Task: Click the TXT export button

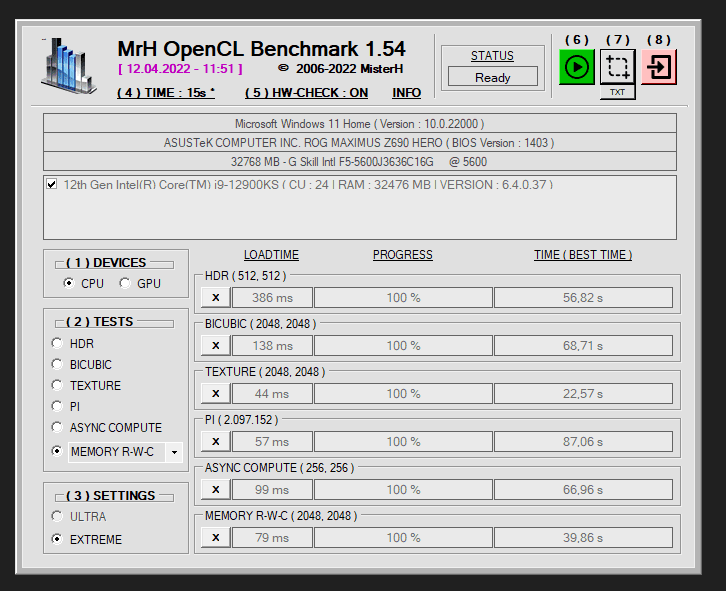Action: tap(617, 92)
